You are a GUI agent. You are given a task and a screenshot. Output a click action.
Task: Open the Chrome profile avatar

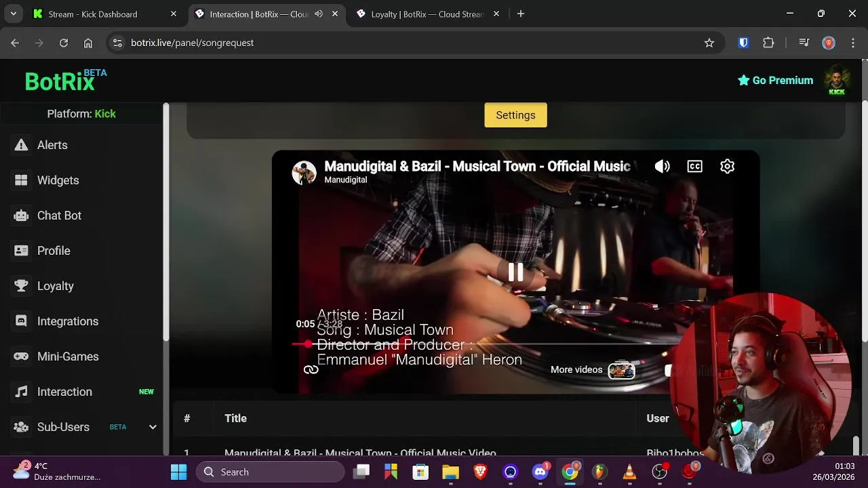coord(829,43)
